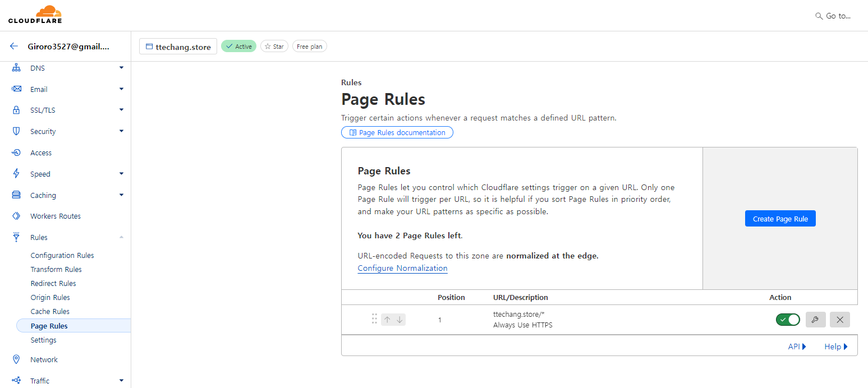This screenshot has width=868, height=388.
Task: Select Page Rules submenu item
Action: pos(74,326)
